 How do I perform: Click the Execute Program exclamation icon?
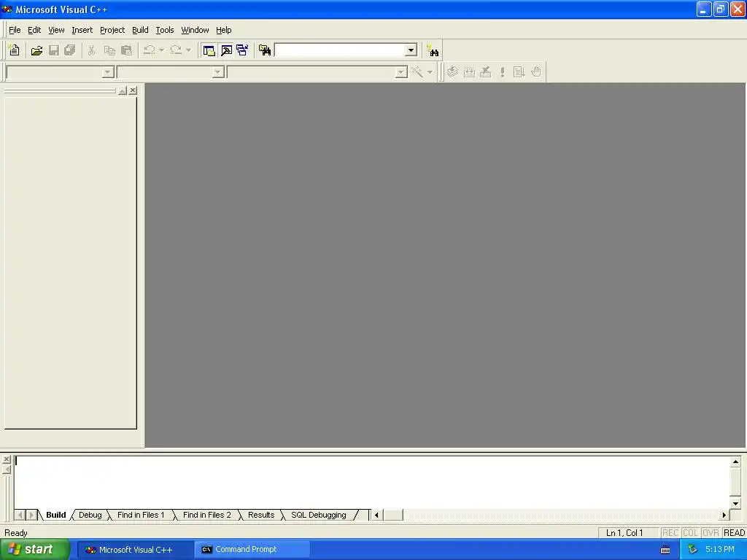(x=502, y=72)
